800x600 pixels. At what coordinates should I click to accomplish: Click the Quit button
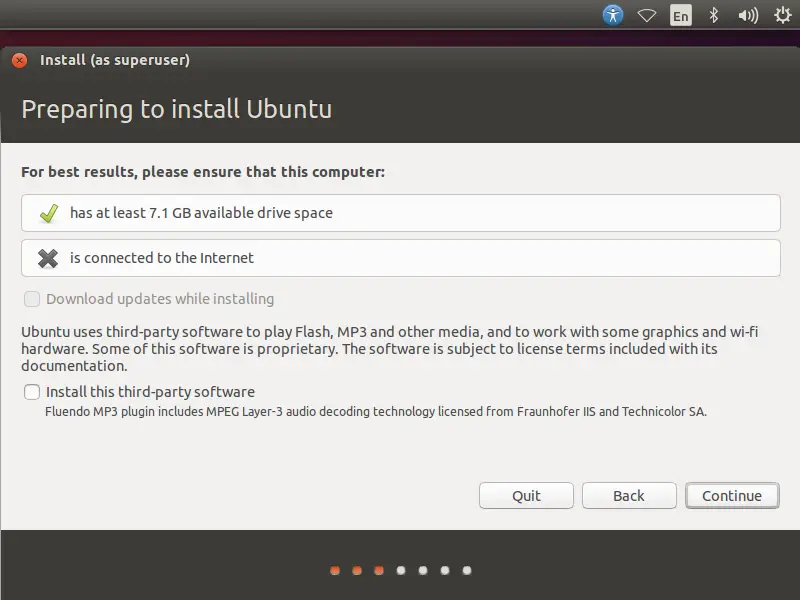pyautogui.click(x=526, y=495)
